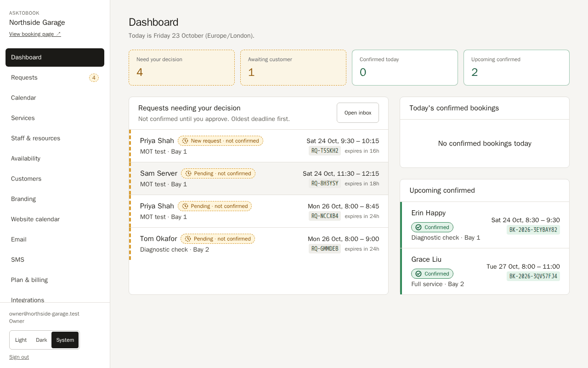The height and width of the screenshot is (368, 588).
Task: Open Sam Server's MOT test request
Action: 259,178
